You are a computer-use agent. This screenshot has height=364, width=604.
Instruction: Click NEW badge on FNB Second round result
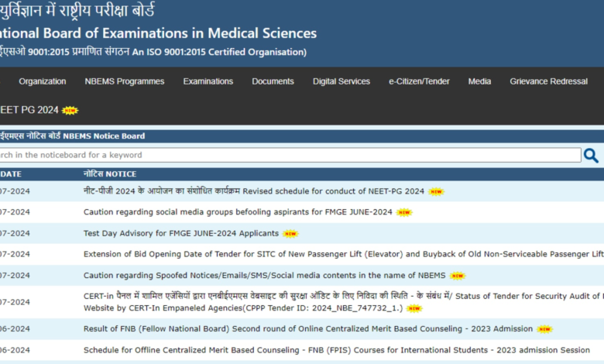pyautogui.click(x=544, y=329)
